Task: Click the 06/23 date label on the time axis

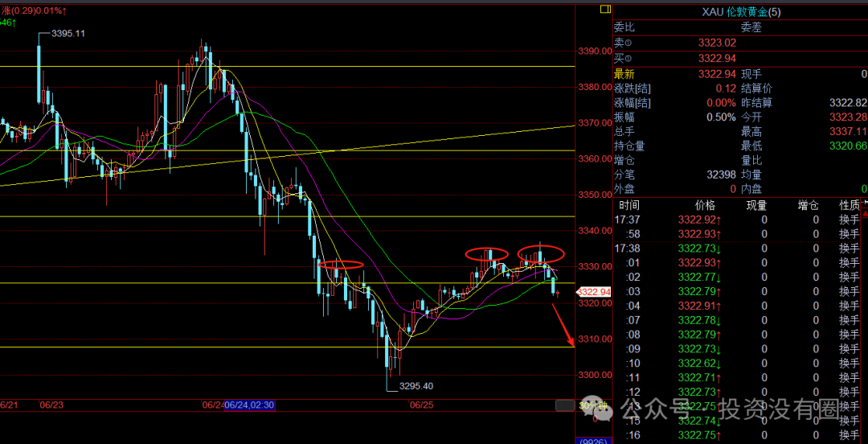Action: pyautogui.click(x=51, y=405)
